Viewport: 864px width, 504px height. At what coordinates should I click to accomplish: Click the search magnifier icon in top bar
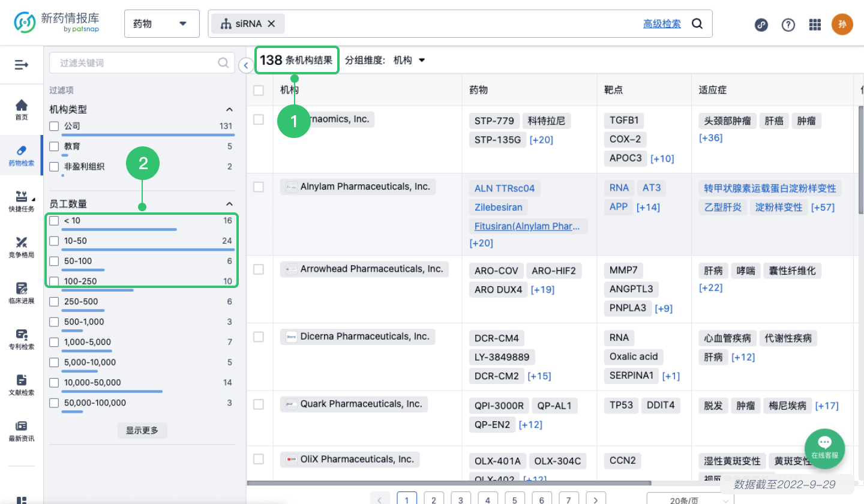[697, 24]
